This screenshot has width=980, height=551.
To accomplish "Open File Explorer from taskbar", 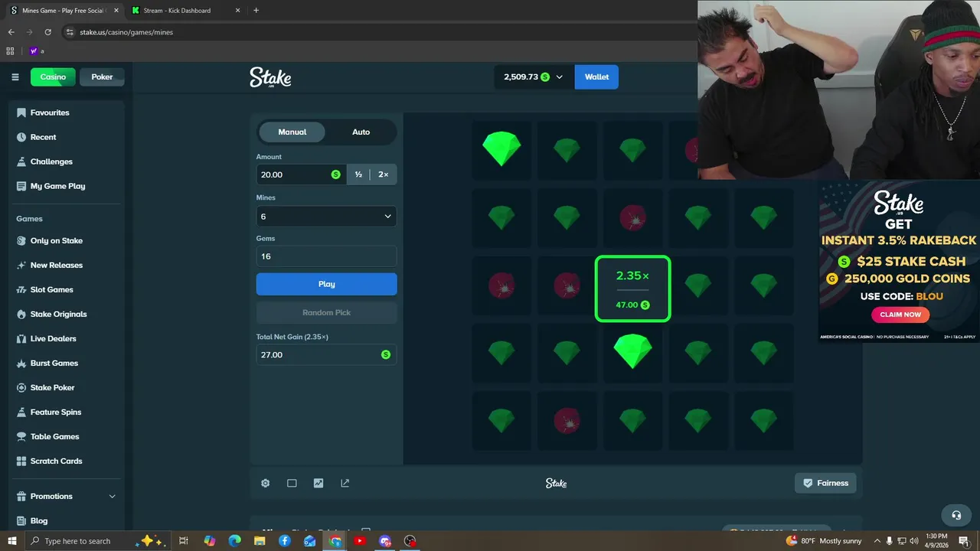I will (260, 541).
